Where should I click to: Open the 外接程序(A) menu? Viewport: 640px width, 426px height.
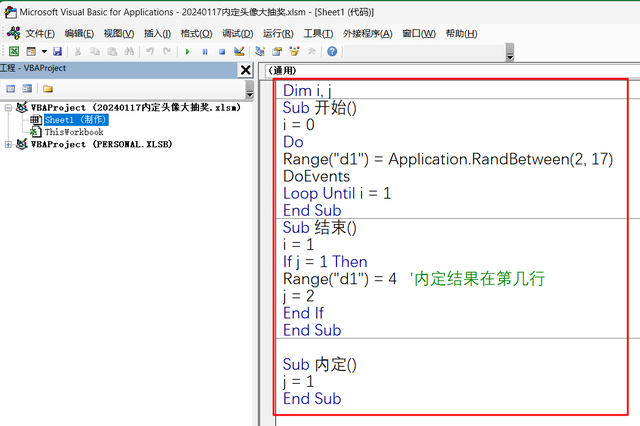pos(367,33)
